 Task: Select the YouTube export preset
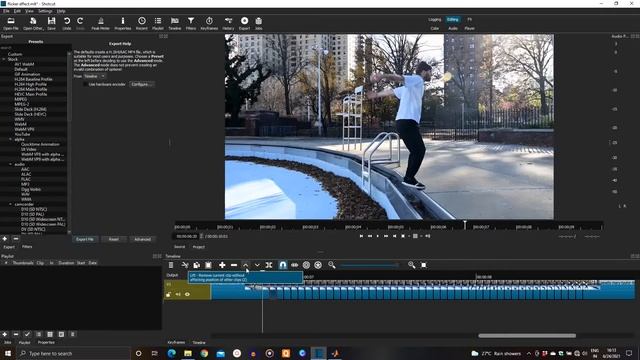coord(22,134)
